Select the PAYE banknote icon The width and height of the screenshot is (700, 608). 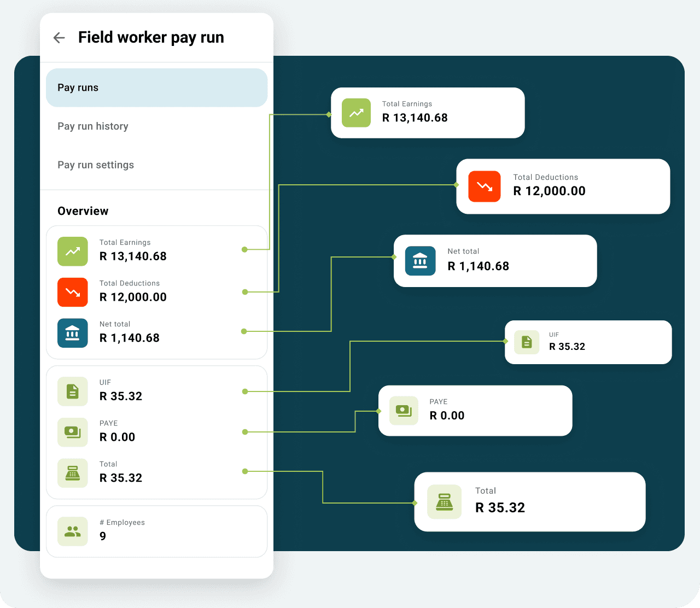pyautogui.click(x=72, y=432)
